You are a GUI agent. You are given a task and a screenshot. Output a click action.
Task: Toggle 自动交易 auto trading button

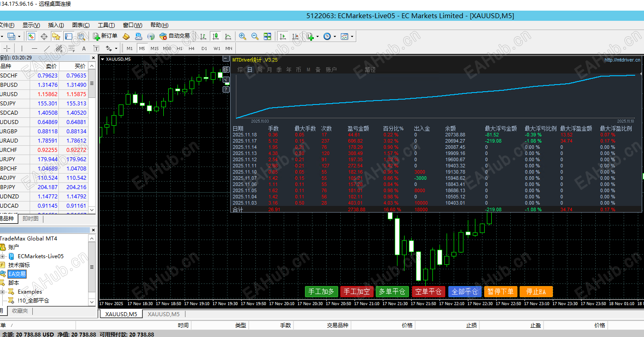pos(175,36)
